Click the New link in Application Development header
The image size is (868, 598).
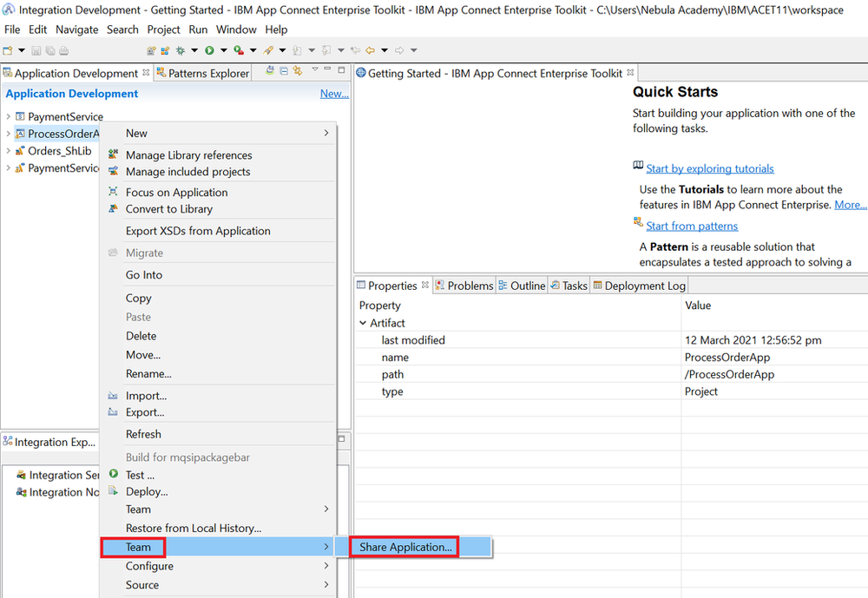[334, 93]
